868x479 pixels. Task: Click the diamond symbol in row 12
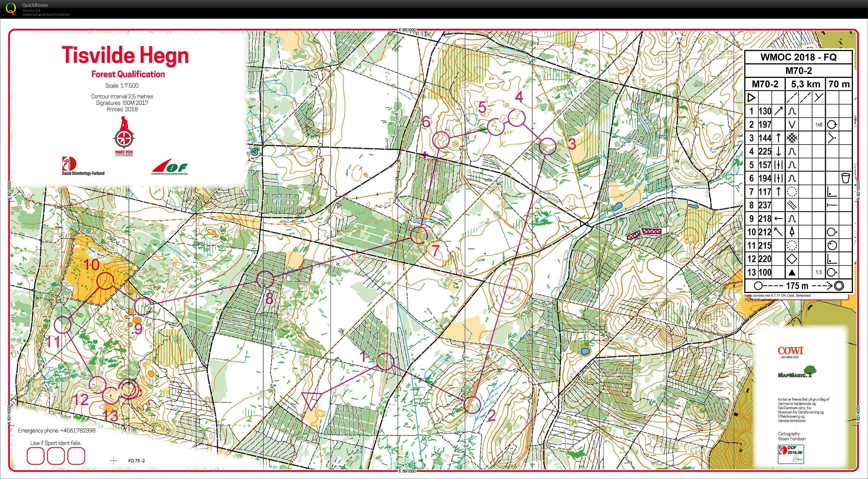792,259
